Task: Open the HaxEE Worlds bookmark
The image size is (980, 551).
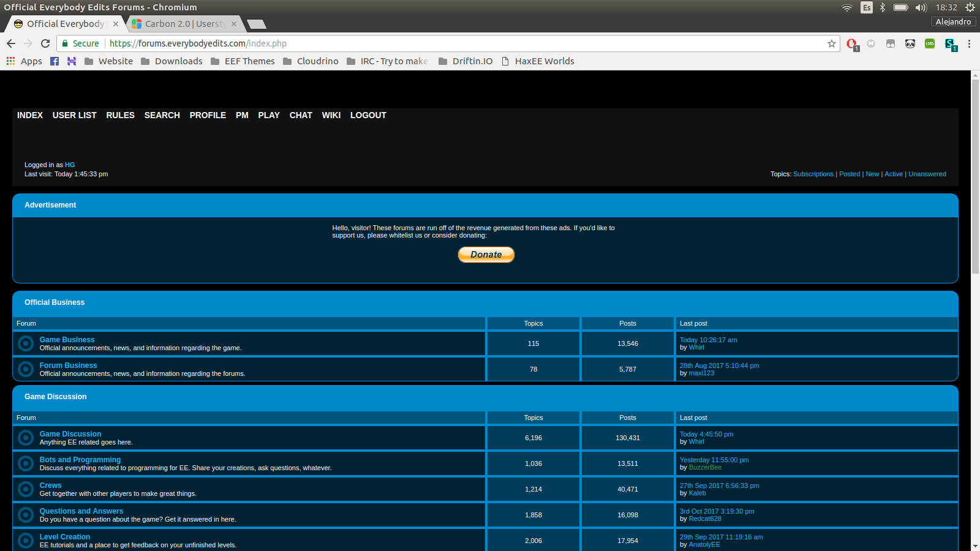Action: point(538,61)
